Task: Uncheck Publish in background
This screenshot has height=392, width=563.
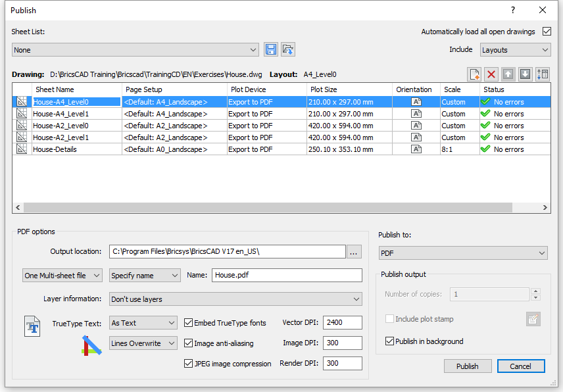Action: tap(389, 341)
